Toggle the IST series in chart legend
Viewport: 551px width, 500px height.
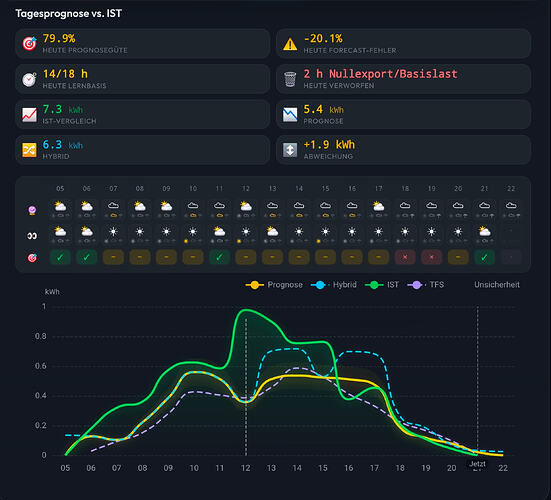tap(382, 285)
